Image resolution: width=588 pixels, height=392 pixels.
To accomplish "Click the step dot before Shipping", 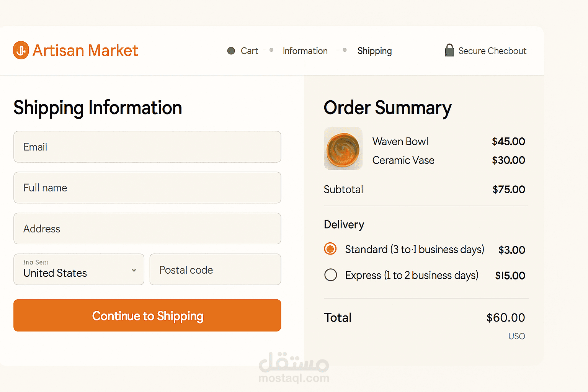I will click(x=345, y=50).
